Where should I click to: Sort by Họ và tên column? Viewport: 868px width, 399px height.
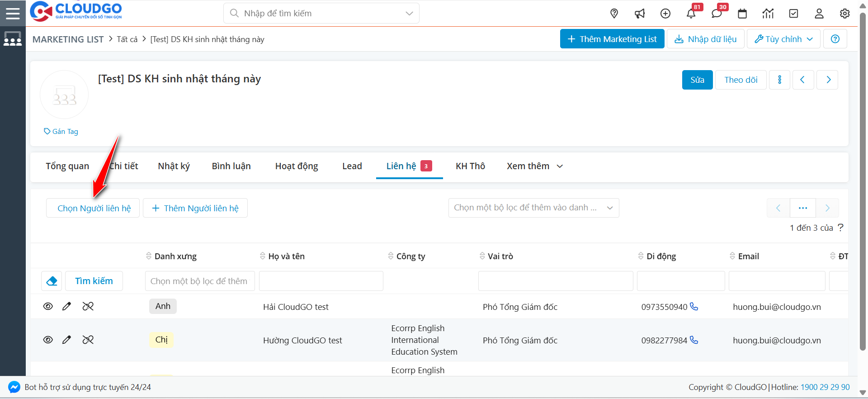286,256
